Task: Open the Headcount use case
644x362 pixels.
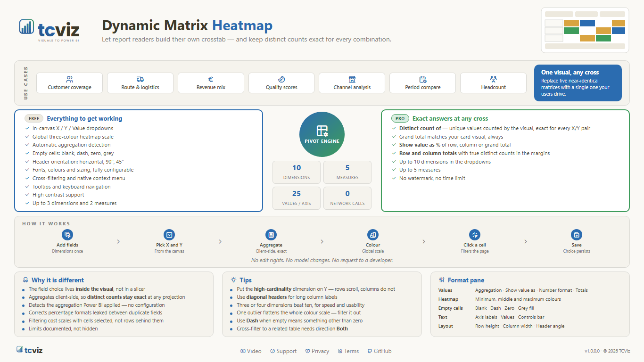Action: (493, 83)
